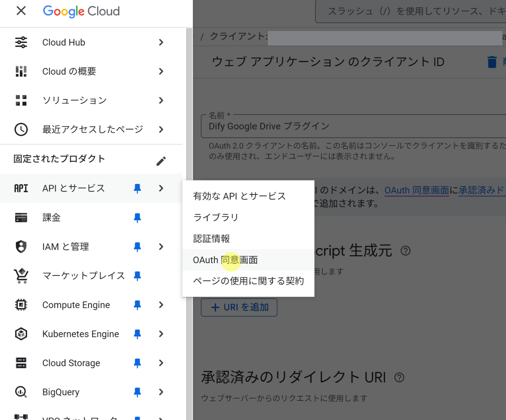506x420 pixels.
Task: Open the Cloud Hub menu item
Action: click(91, 42)
